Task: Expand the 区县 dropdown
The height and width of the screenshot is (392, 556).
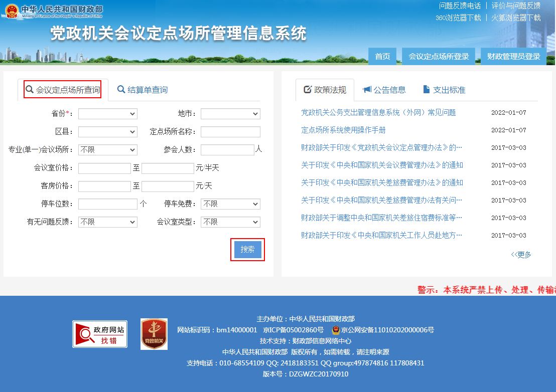Action: [x=107, y=132]
